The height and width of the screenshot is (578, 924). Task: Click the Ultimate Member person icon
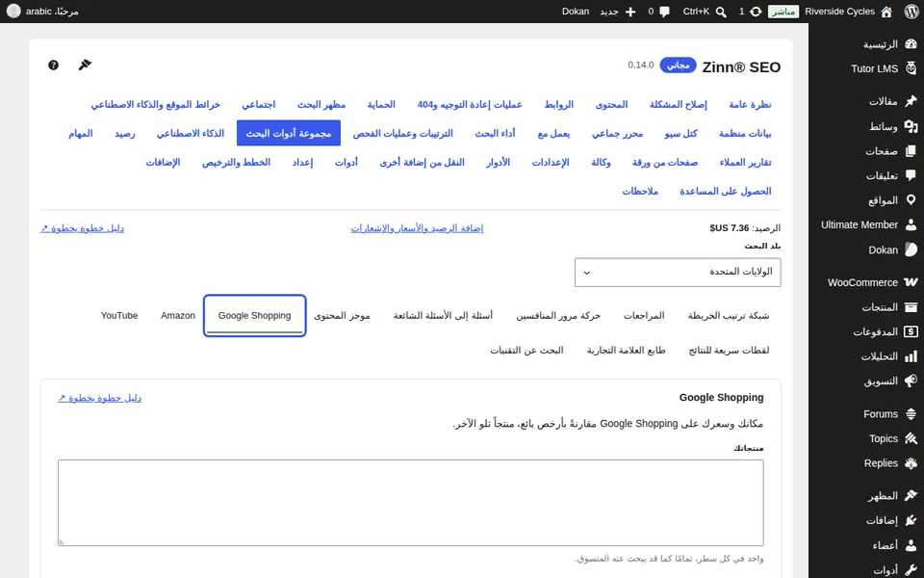(911, 224)
